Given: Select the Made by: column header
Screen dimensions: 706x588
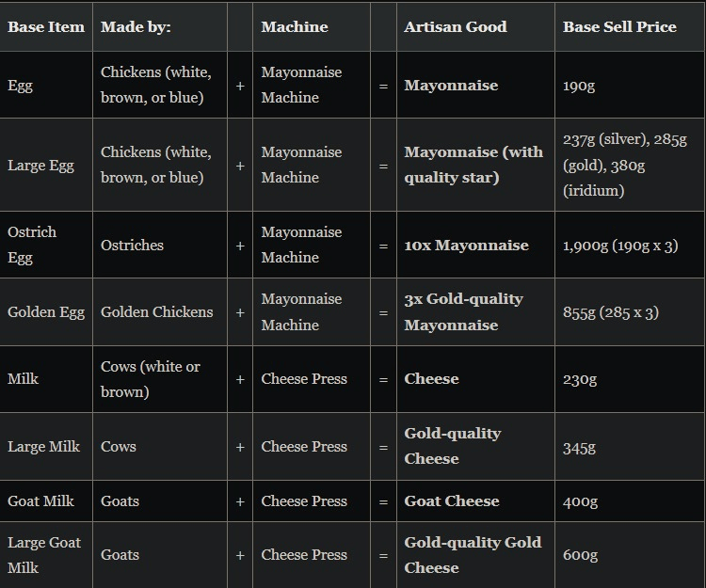Looking at the screenshot, I should [136, 27].
